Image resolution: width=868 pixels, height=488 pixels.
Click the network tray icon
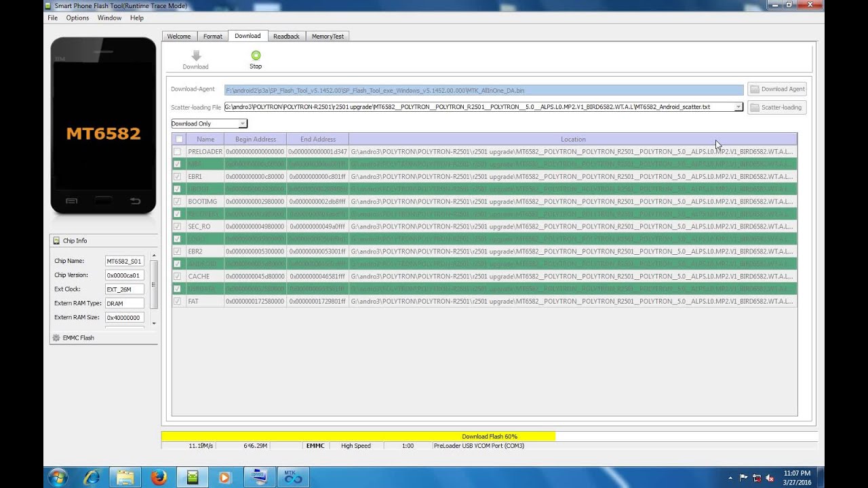[x=757, y=477]
